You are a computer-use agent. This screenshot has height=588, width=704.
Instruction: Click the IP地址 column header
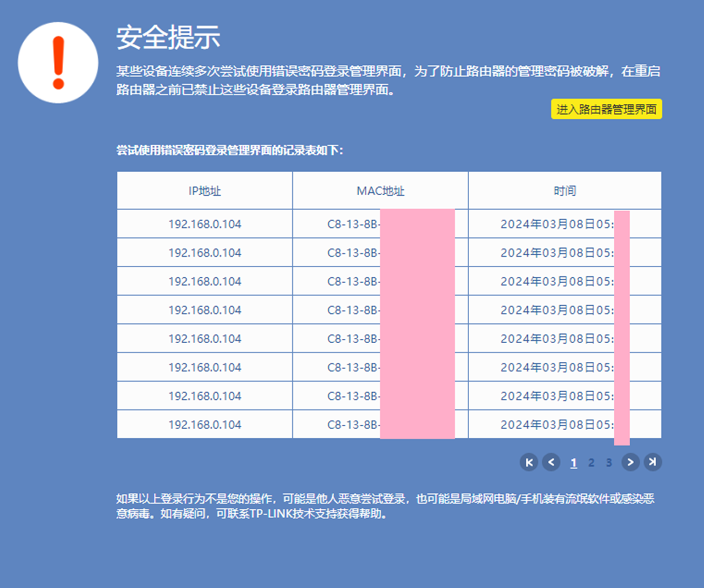pos(205,191)
